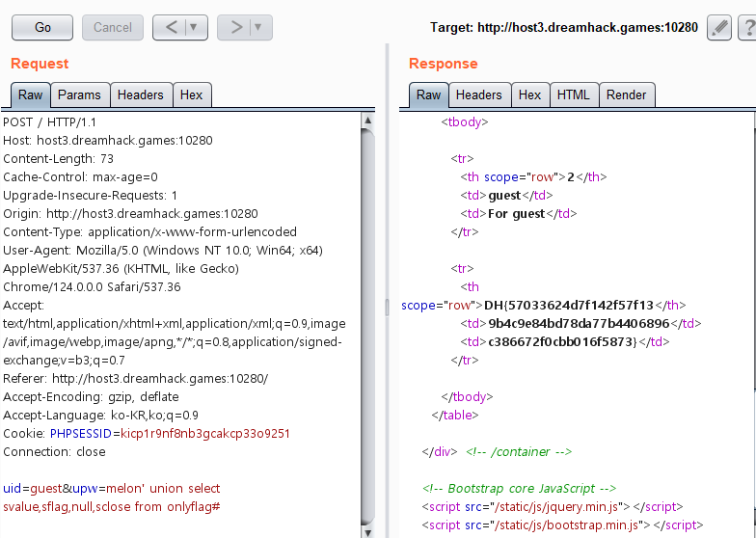Click the '/static/js/jquery.min.js' script source
This screenshot has width=756, height=538.
[x=556, y=507]
